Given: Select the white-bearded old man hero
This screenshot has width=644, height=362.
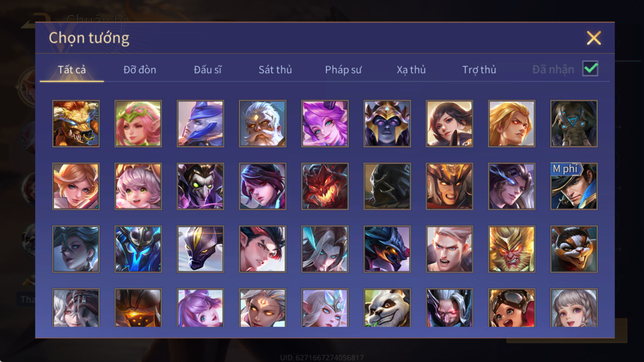Looking at the screenshot, I should click(x=263, y=123).
